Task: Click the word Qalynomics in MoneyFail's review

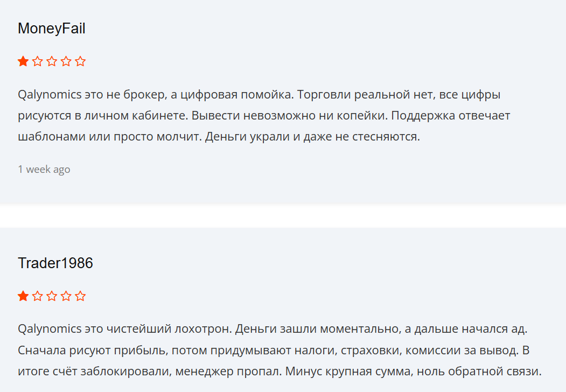Action: point(50,95)
